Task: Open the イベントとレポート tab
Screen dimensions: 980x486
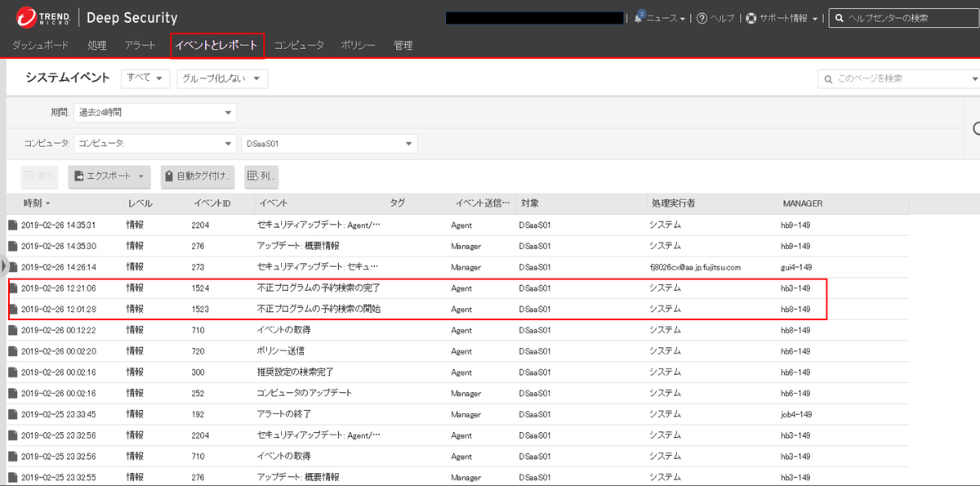Action: tap(217, 46)
